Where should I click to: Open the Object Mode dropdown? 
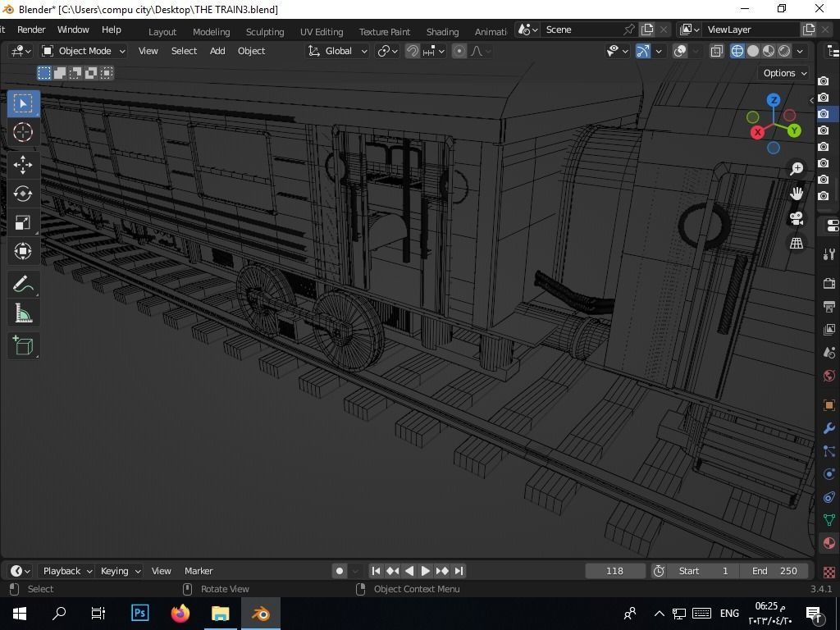click(x=84, y=51)
